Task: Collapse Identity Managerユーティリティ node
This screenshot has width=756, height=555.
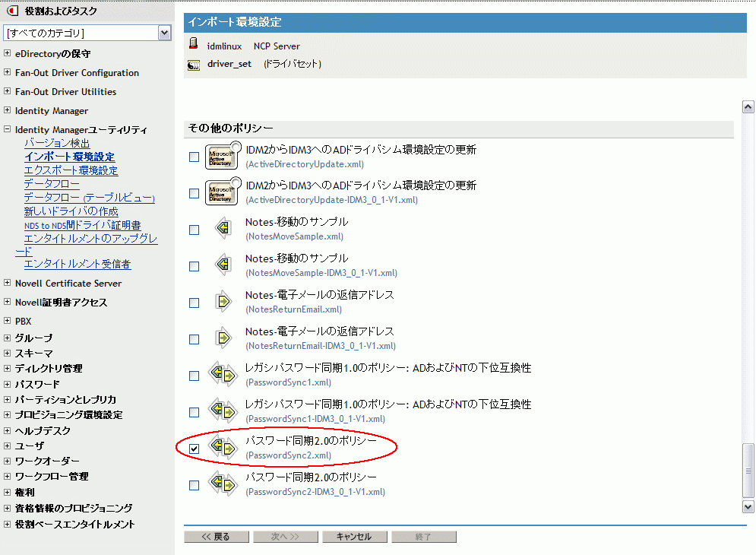Action: coord(8,128)
